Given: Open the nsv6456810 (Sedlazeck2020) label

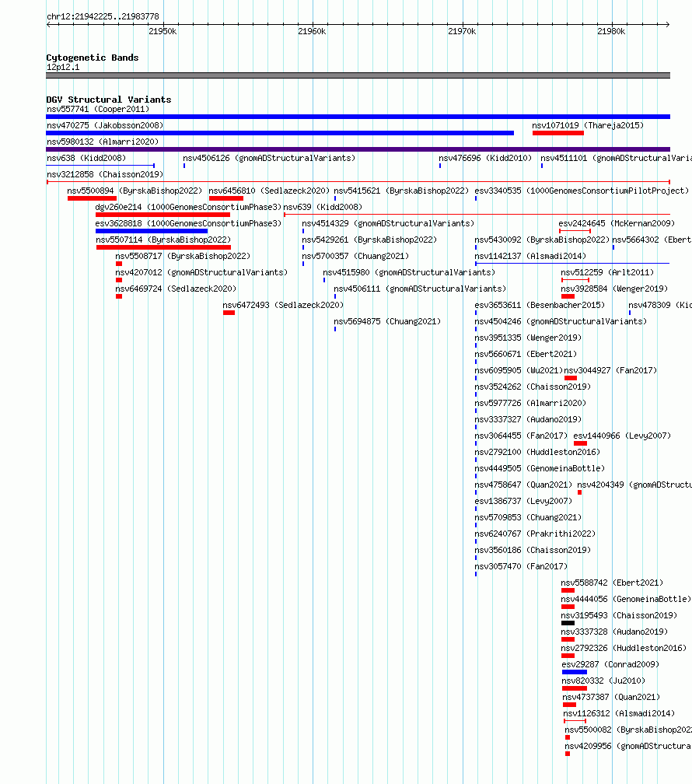Looking at the screenshot, I should 269,191.
